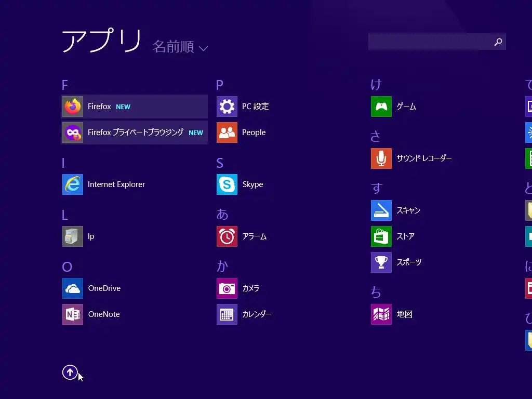This screenshot has width=532, height=399.
Task: Open the カメラ camera icon
Action: 227,288
